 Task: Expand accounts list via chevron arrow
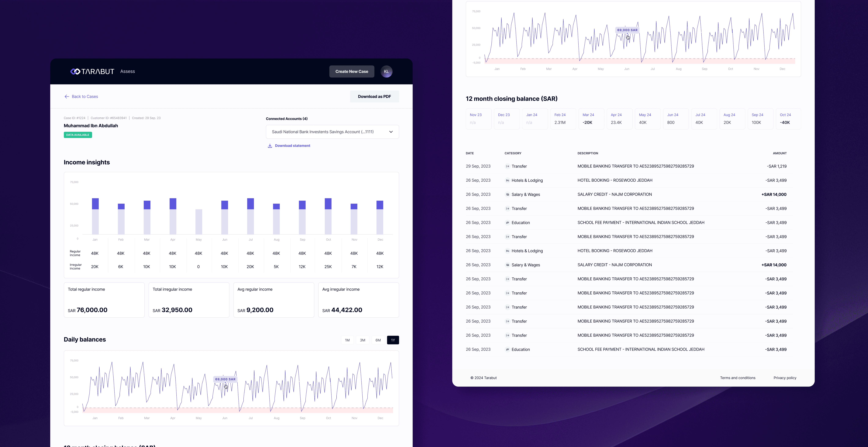(391, 132)
